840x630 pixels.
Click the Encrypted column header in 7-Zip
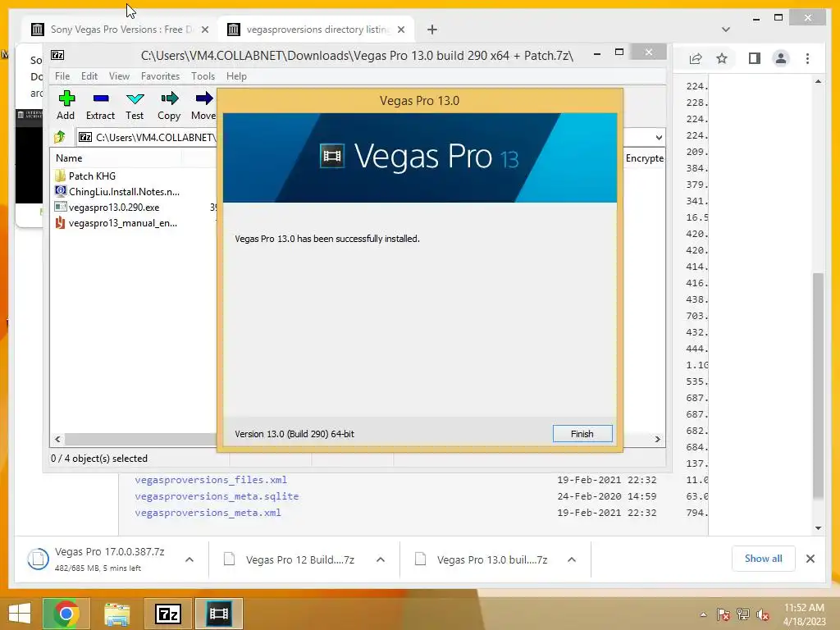pyautogui.click(x=645, y=158)
